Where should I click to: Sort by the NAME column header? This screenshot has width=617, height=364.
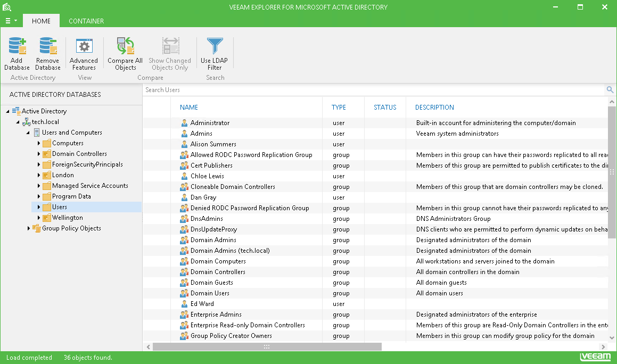coord(189,107)
